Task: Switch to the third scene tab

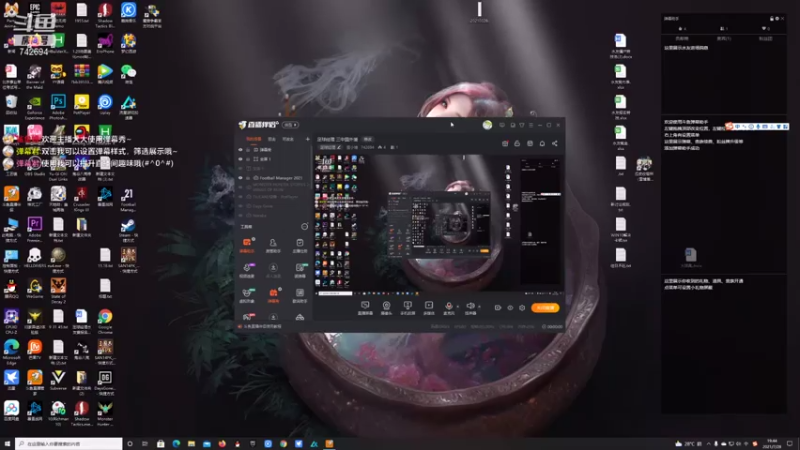Action: [288, 139]
